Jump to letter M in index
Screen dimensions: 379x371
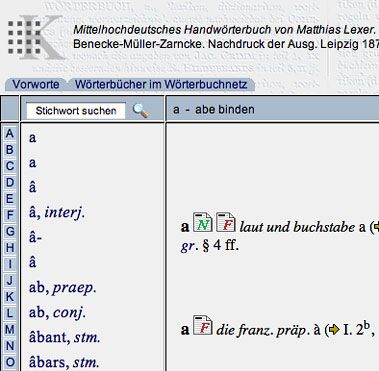[x=10, y=329]
